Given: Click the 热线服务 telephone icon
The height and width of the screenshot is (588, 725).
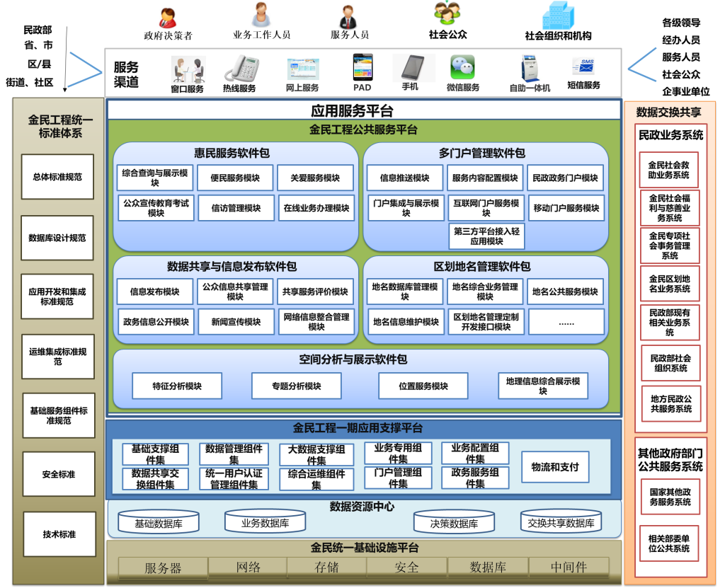Looking at the screenshot, I should (x=239, y=69).
